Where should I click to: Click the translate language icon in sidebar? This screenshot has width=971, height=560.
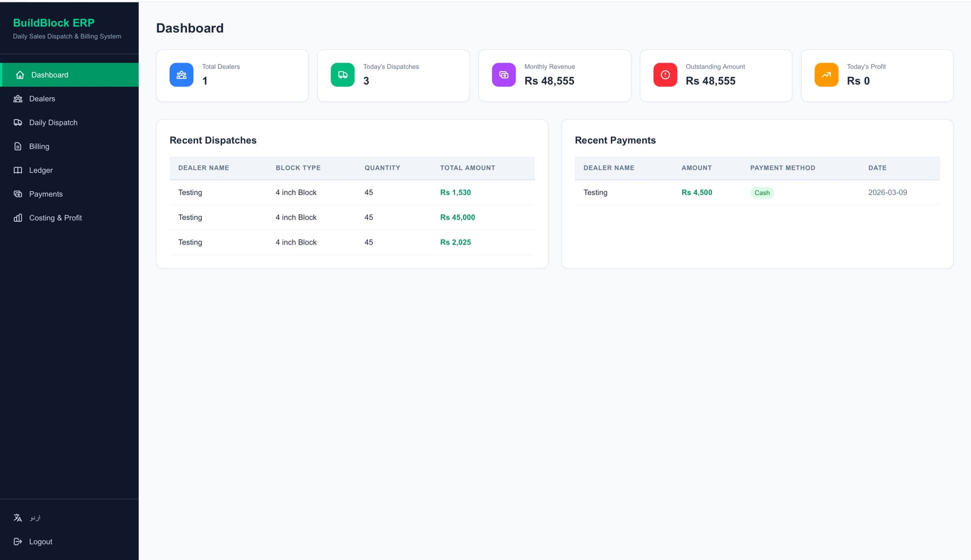coord(18,518)
